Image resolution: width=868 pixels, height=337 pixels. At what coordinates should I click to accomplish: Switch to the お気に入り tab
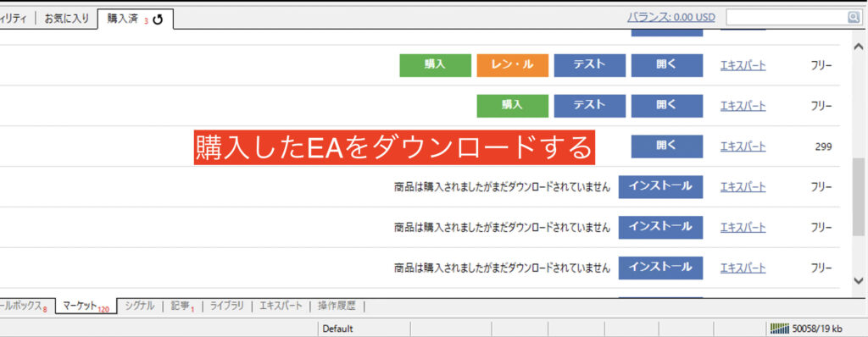tap(66, 19)
